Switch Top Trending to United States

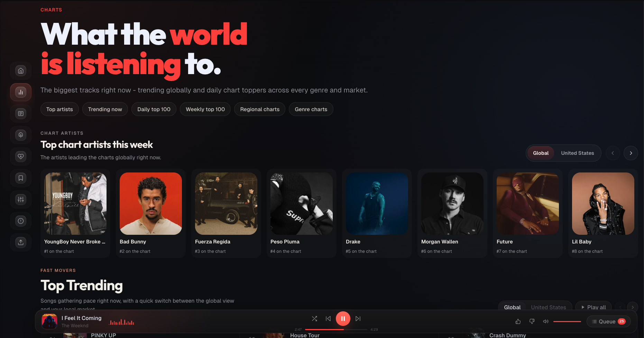tap(549, 307)
